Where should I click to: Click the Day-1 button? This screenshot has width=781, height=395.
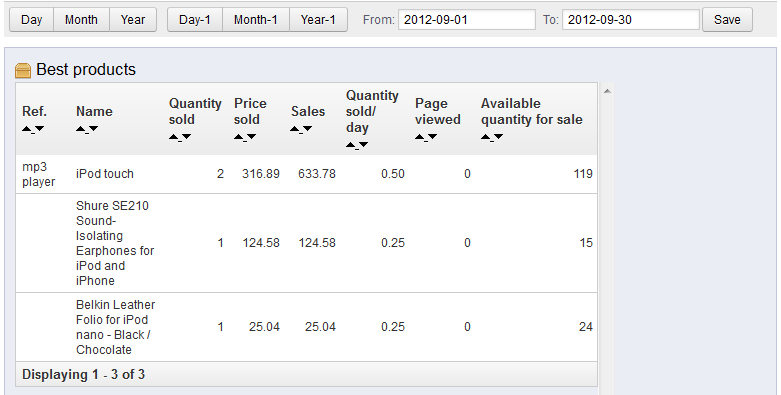[195, 20]
